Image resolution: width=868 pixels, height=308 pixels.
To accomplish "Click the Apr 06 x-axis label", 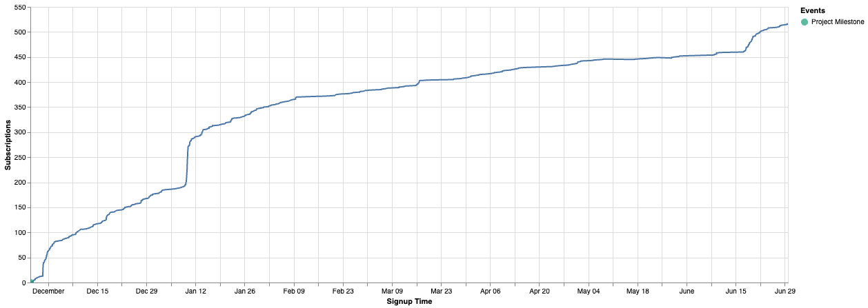I will pyautogui.click(x=491, y=291).
